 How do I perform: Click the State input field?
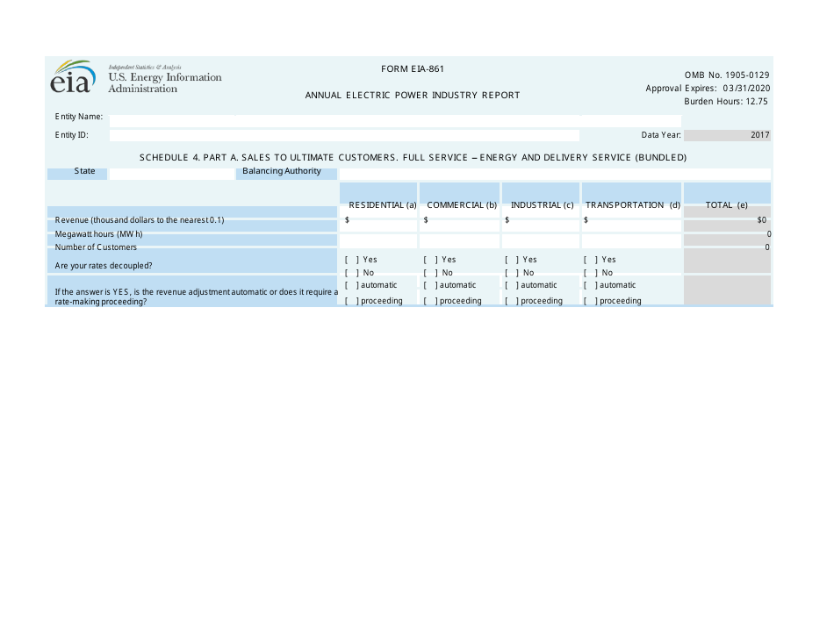click(171, 174)
